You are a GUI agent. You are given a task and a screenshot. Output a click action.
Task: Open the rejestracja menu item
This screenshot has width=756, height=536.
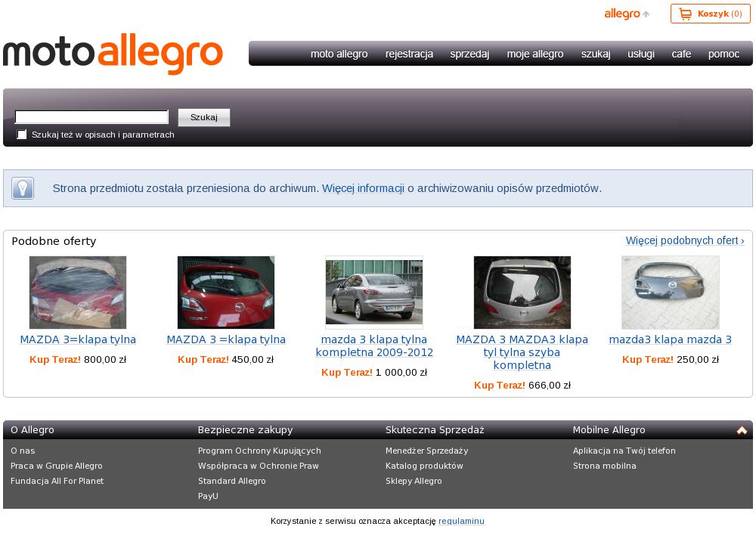click(x=409, y=54)
